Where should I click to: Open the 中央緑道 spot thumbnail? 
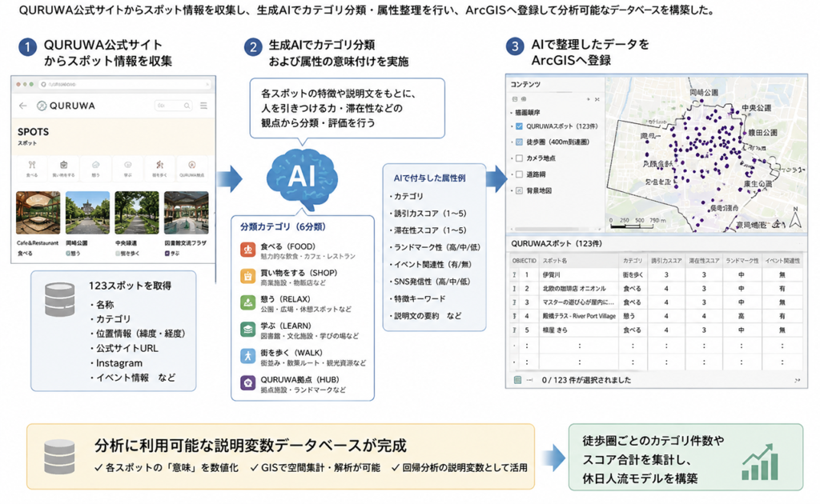(136, 213)
